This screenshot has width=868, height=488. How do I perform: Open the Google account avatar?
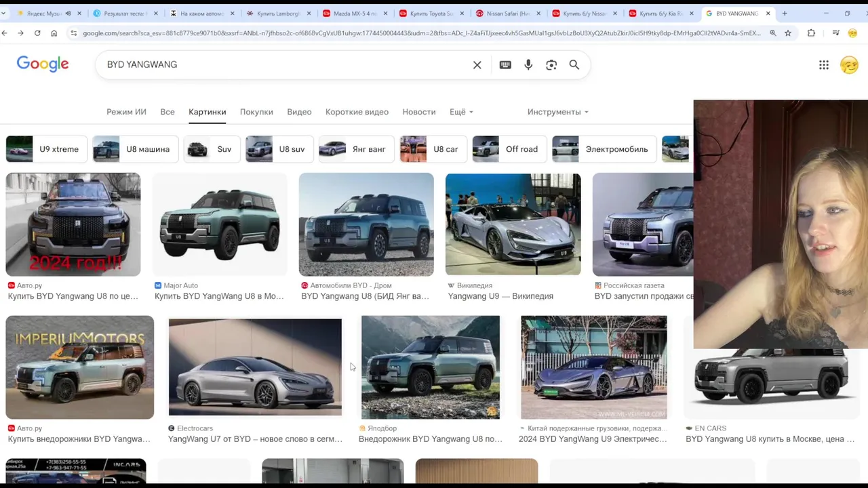849,64
